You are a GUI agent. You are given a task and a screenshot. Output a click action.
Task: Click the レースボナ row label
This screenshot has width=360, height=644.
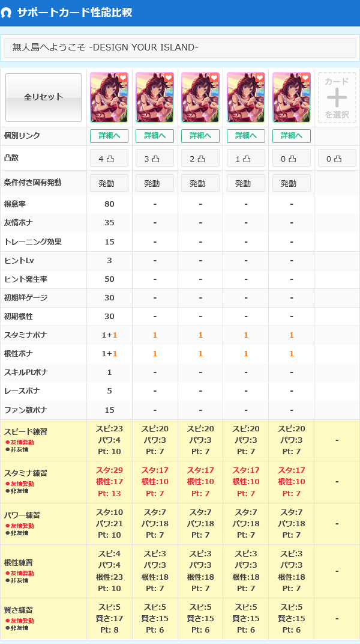[22, 390]
